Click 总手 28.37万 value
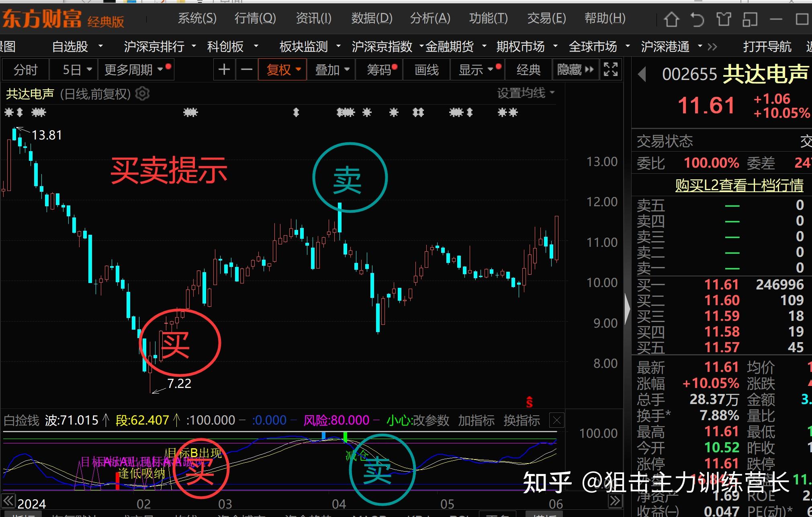Viewport: 812px width, 517px height. coord(714,399)
